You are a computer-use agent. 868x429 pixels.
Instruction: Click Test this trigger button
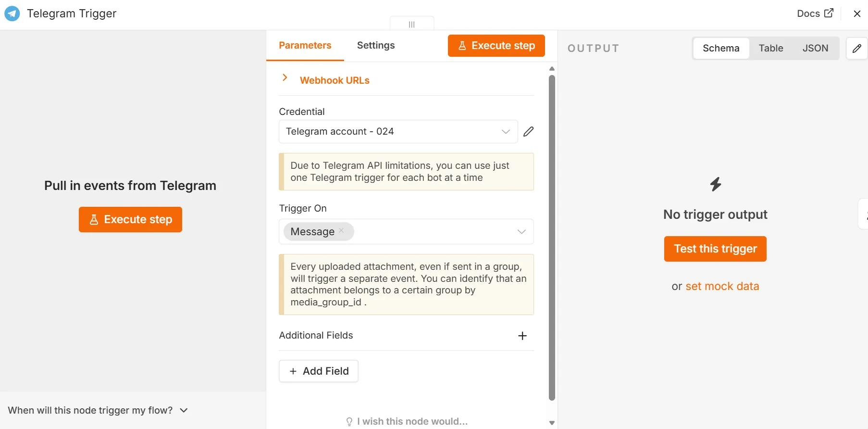(715, 249)
